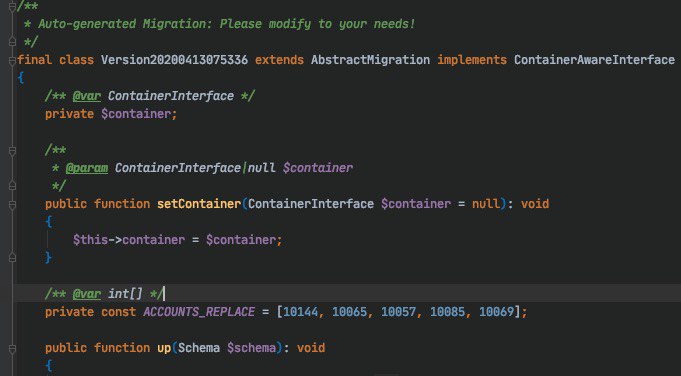Click the 'final' keyword
This screenshot has height=376, width=681.
[35, 60]
